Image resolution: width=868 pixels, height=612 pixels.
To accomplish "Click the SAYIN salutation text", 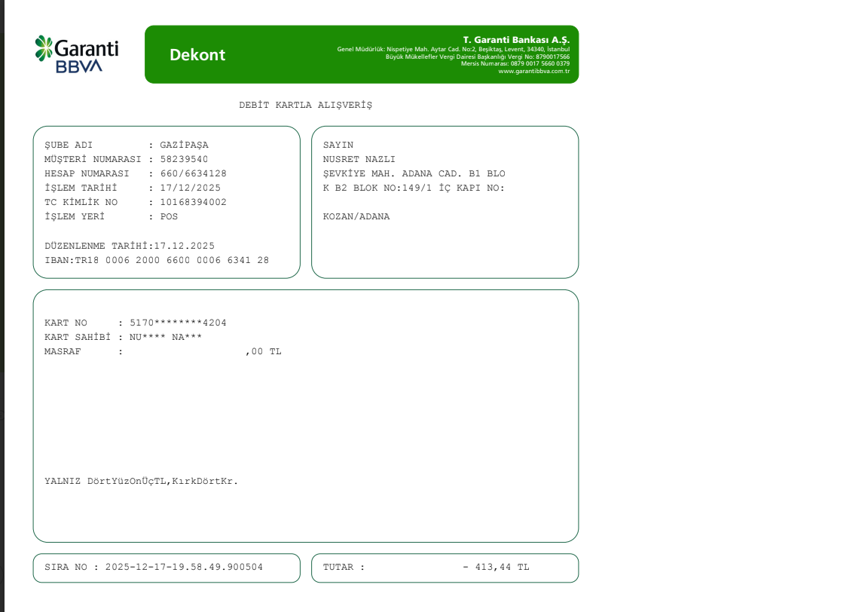I will pyautogui.click(x=338, y=145).
